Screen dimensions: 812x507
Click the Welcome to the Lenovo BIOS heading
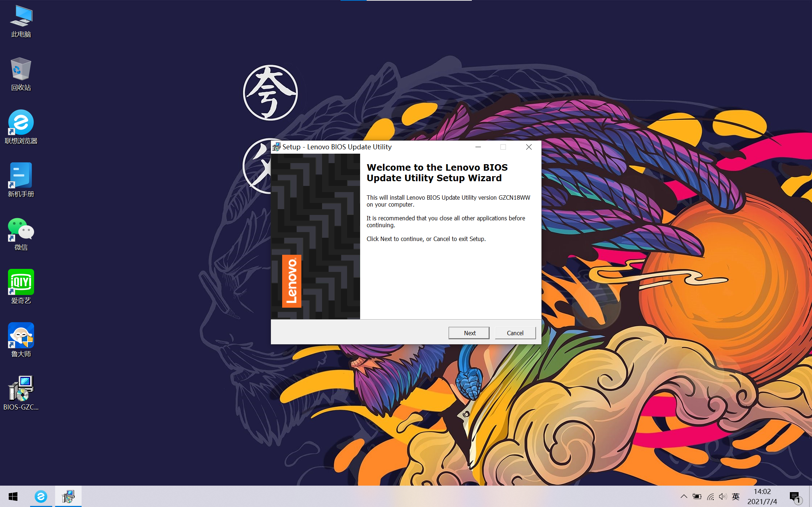pos(437,173)
